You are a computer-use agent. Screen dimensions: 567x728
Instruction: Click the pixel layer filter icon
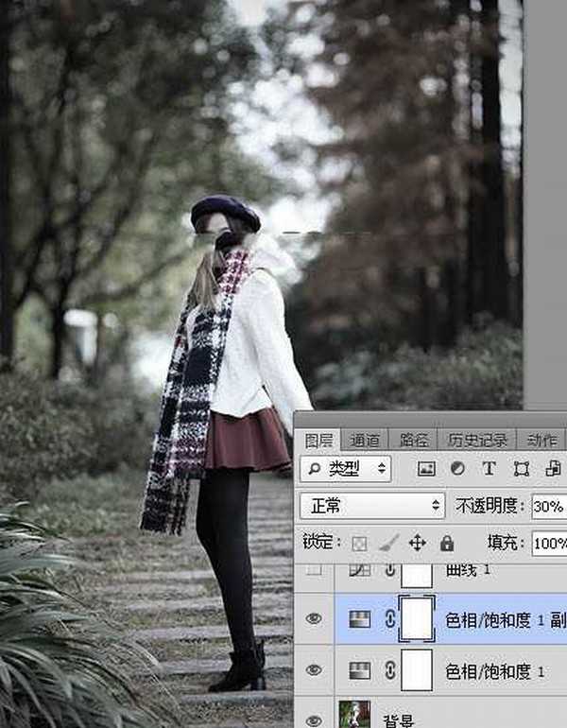[x=426, y=468]
